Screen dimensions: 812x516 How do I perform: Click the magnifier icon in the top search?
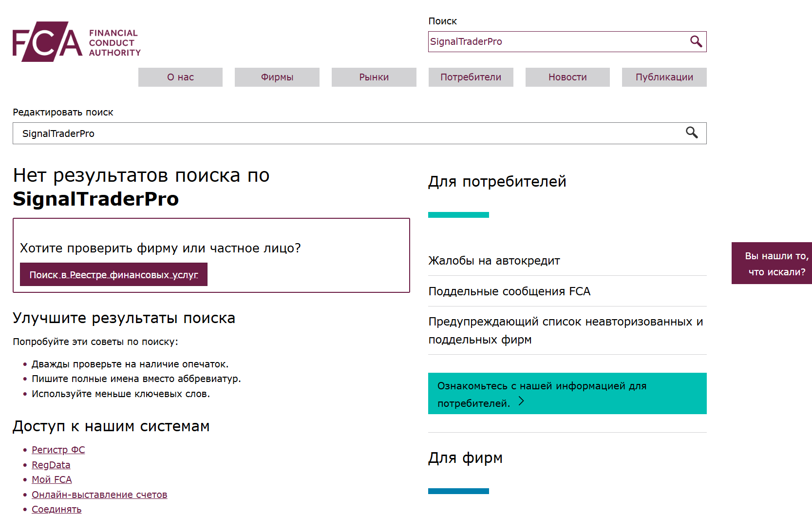tap(696, 41)
